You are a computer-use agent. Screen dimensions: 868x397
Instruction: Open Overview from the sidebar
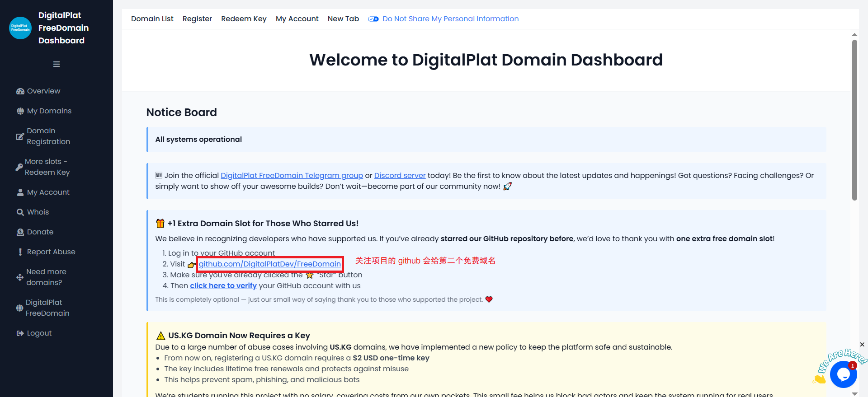(43, 91)
